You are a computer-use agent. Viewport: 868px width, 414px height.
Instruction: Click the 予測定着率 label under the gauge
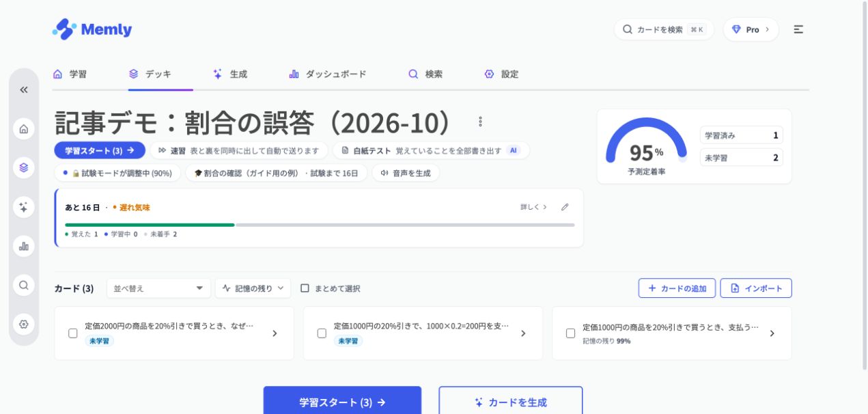(x=646, y=172)
